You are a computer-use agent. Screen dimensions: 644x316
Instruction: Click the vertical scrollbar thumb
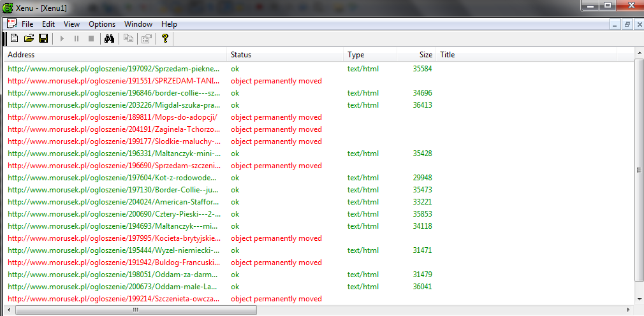(639, 170)
